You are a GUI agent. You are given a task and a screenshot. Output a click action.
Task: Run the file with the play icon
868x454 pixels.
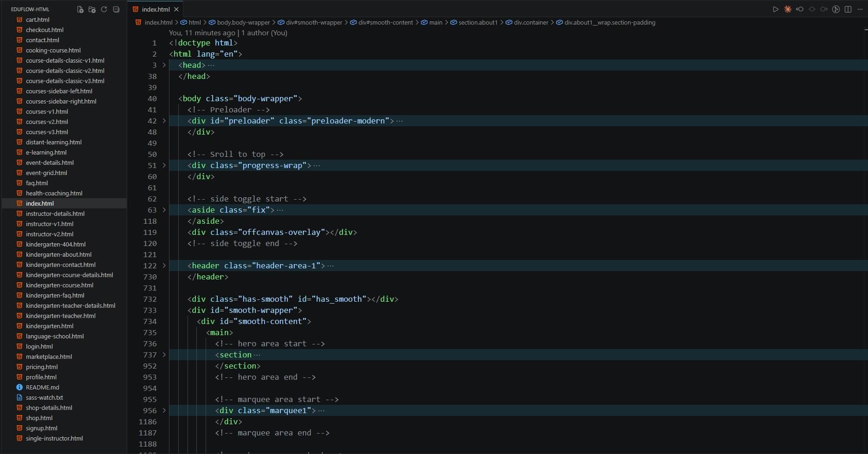point(775,9)
